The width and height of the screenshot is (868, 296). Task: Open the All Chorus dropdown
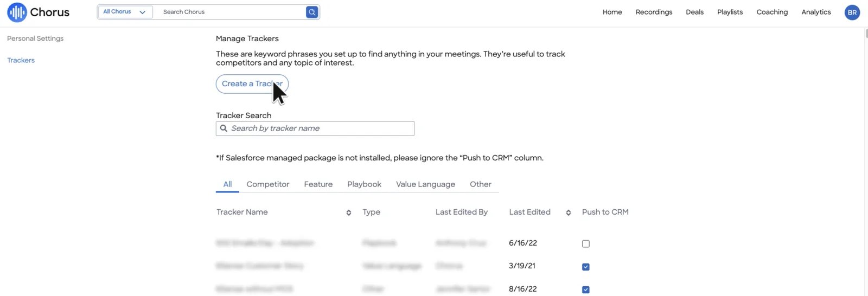[x=125, y=12]
